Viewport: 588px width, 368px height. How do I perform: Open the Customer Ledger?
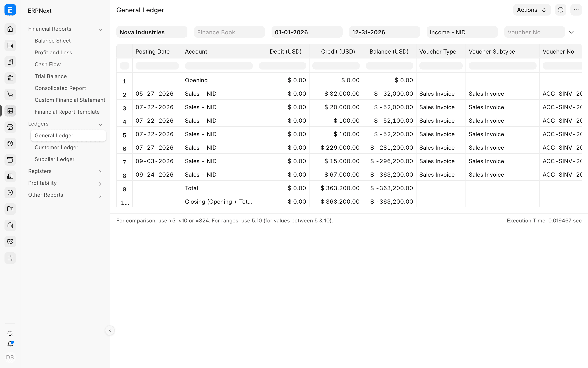click(56, 147)
